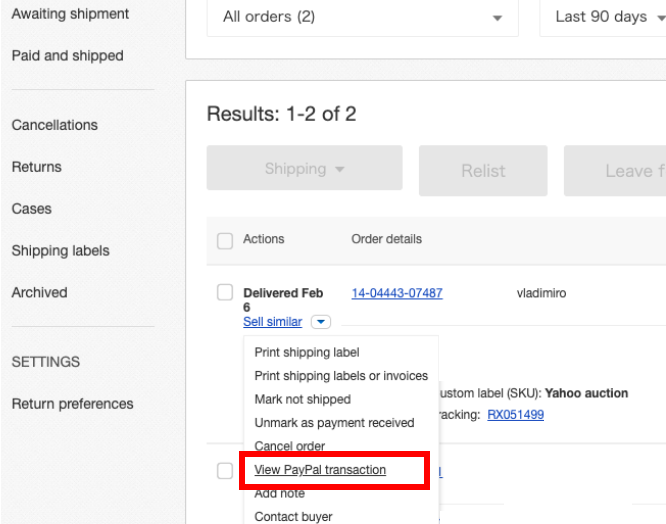Check the select-all orders checkbox
Screen dimensions: 666x524
(225, 240)
